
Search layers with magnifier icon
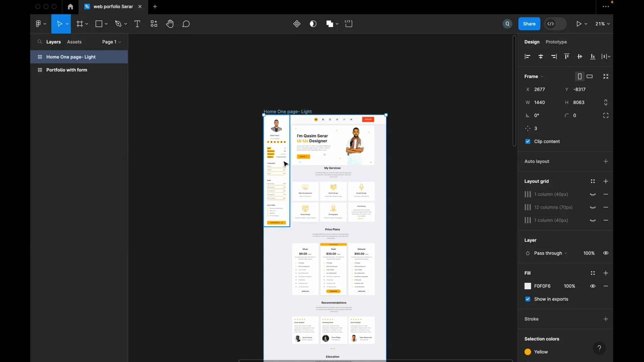click(40, 42)
